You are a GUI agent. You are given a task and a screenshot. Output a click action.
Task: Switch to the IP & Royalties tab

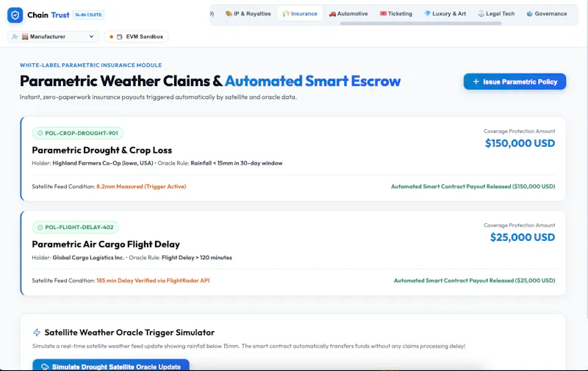click(248, 13)
